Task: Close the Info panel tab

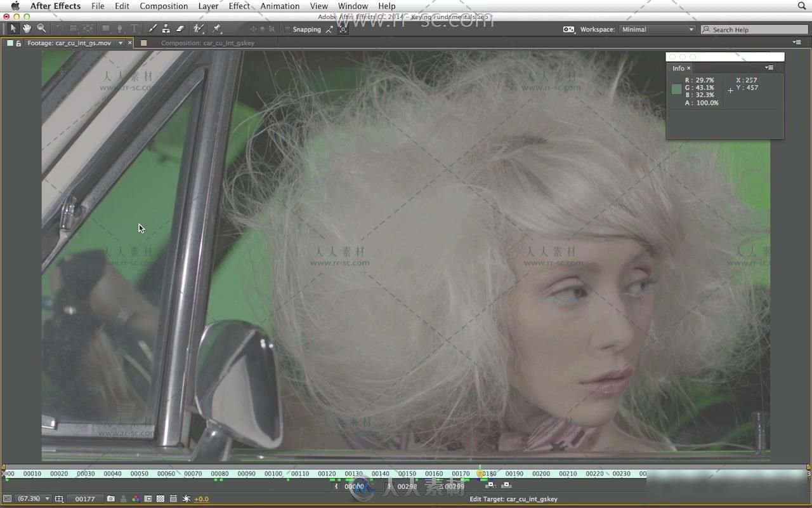Action: tap(688, 68)
